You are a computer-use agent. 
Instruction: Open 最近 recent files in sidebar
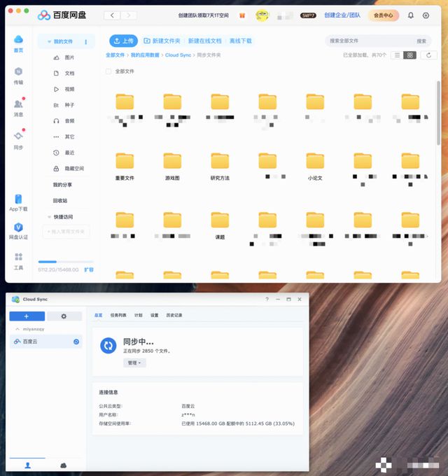64,153
